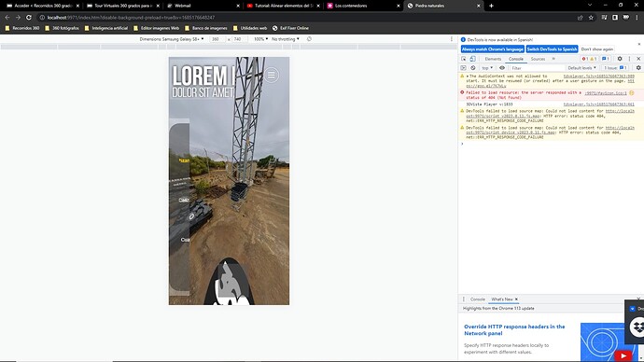Select the inspect element picker icon

click(464, 59)
